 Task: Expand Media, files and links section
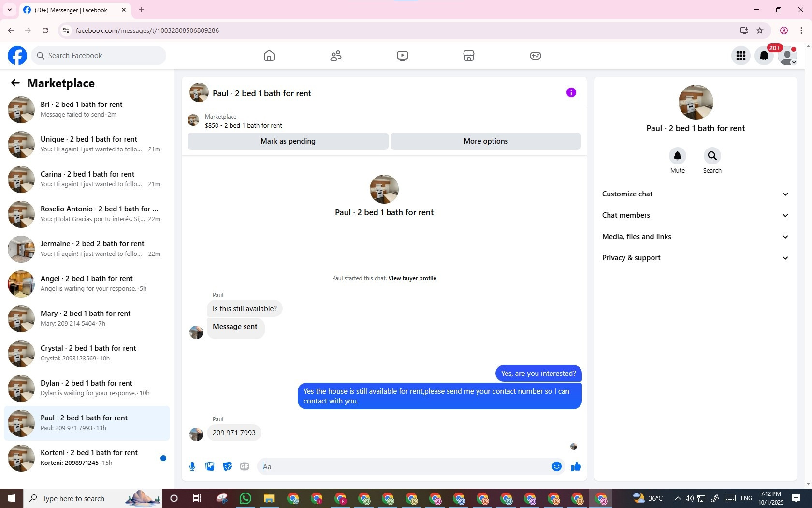[696, 237]
